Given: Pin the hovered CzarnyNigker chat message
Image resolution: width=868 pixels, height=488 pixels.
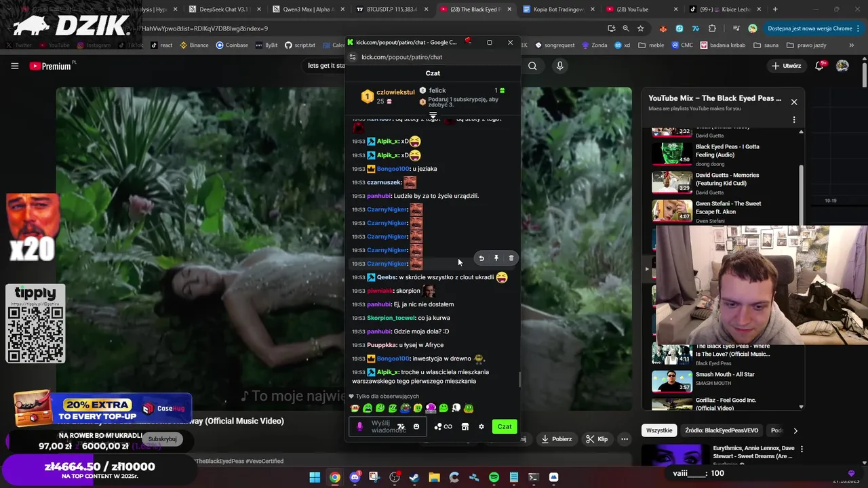Looking at the screenshot, I should (496, 258).
